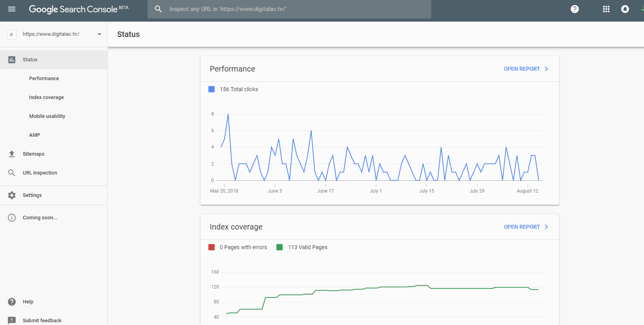Click the Status bar chart icon

click(x=12, y=60)
